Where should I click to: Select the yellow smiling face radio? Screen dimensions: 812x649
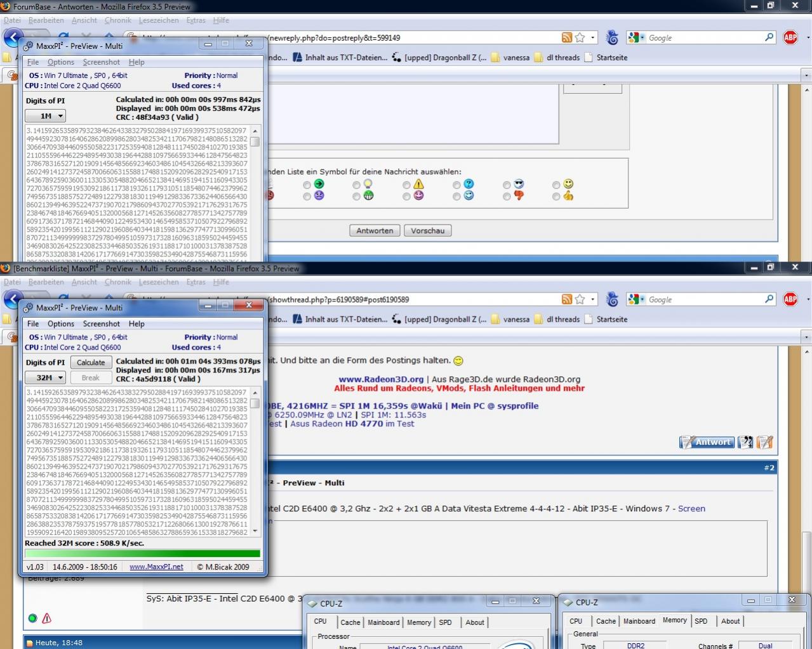click(x=556, y=185)
